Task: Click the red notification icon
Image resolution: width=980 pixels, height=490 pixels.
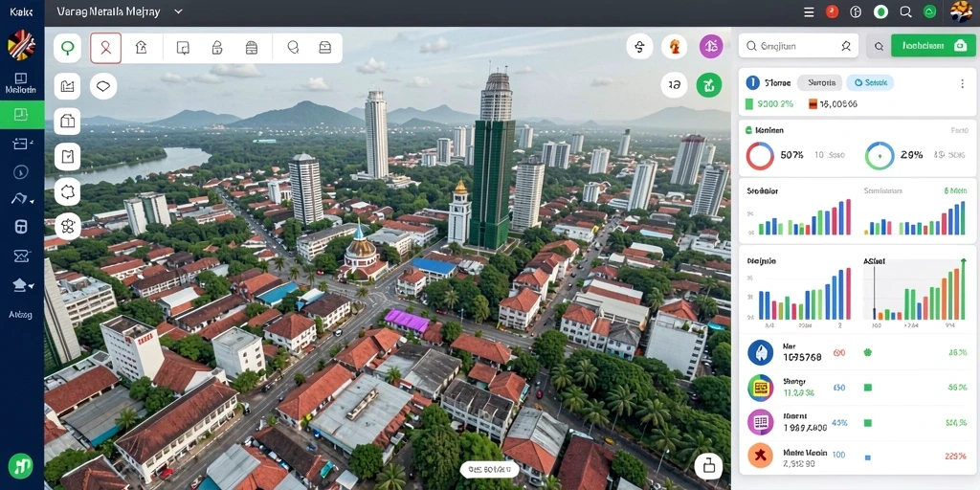Action: point(832,11)
